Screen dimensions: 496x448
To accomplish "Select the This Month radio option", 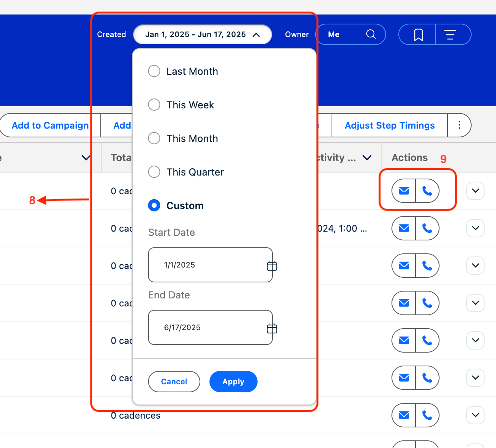I will coord(154,138).
